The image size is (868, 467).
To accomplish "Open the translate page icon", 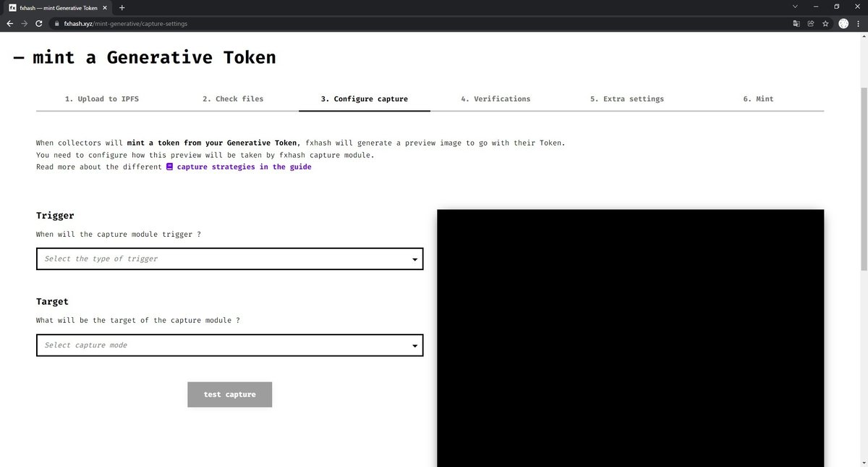I will (796, 23).
